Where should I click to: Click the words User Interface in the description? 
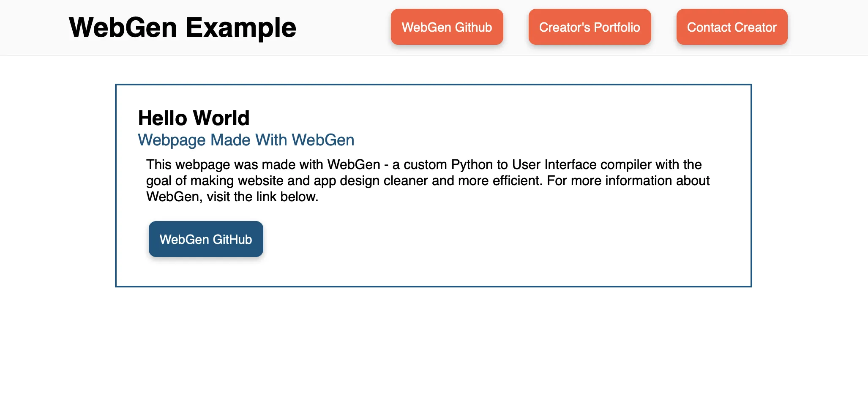tap(562, 164)
